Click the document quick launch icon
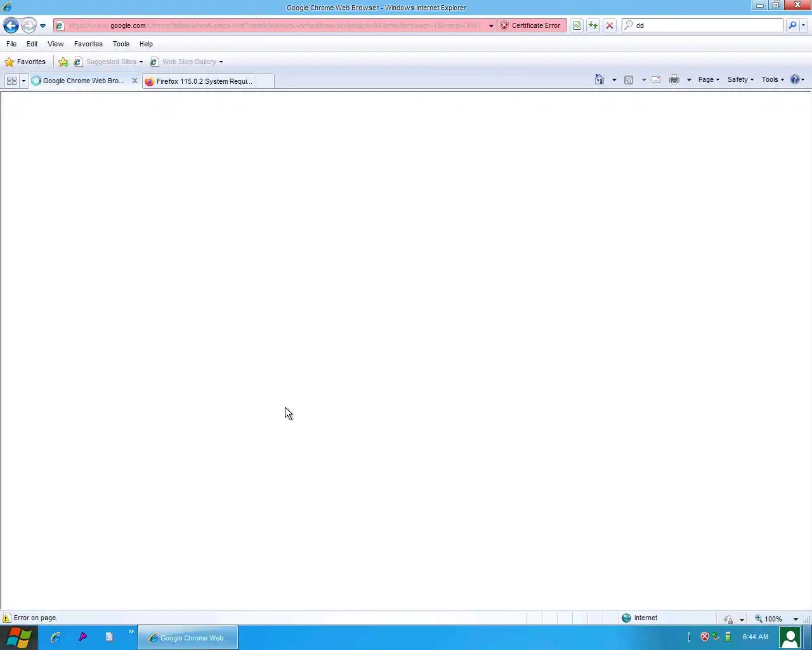Viewport: 812px width, 650px height. tap(109, 637)
